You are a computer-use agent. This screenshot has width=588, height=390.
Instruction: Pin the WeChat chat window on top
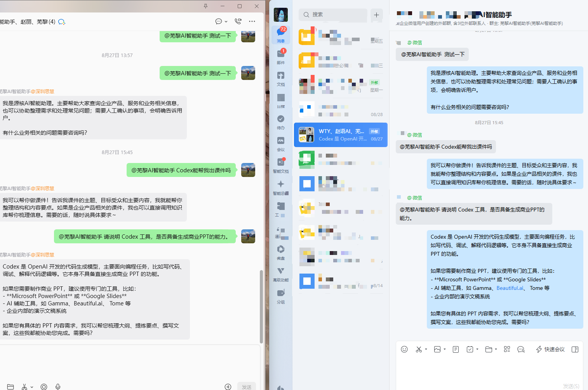click(x=205, y=6)
